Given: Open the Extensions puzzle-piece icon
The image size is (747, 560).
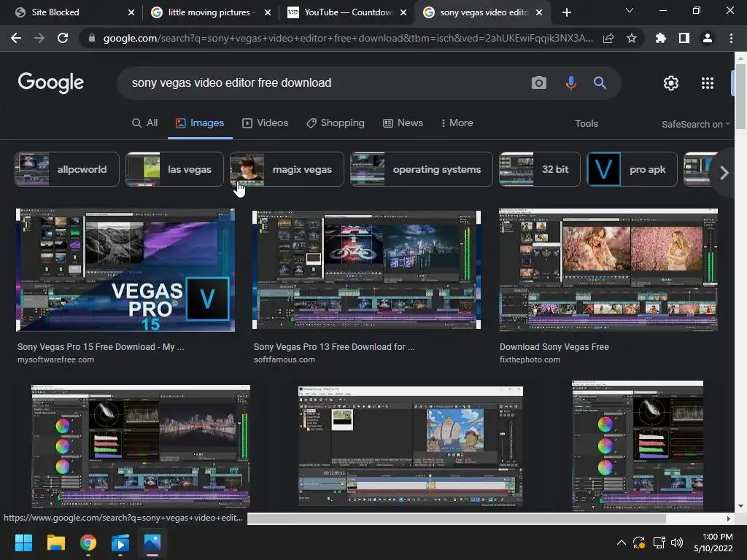Looking at the screenshot, I should click(660, 38).
